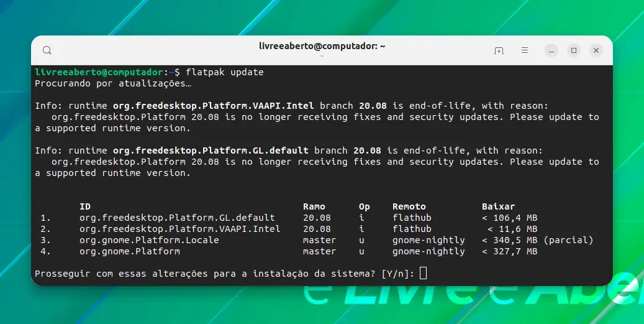Open the terminal hamburger menu
Image resolution: width=644 pixels, height=324 pixels.
point(525,50)
